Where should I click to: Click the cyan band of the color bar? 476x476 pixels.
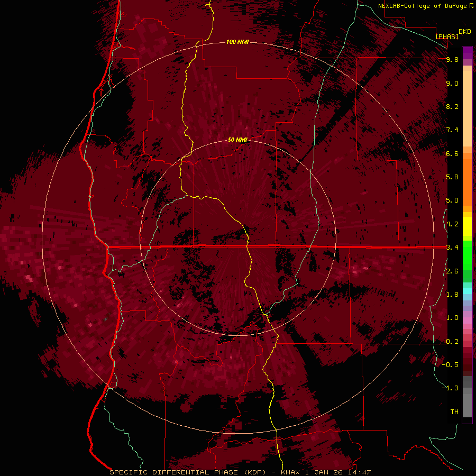[x=467, y=291]
